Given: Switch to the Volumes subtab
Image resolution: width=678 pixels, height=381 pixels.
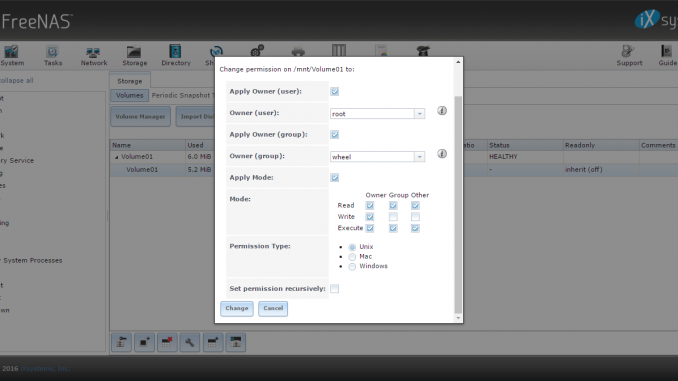Looking at the screenshot, I should [x=129, y=95].
